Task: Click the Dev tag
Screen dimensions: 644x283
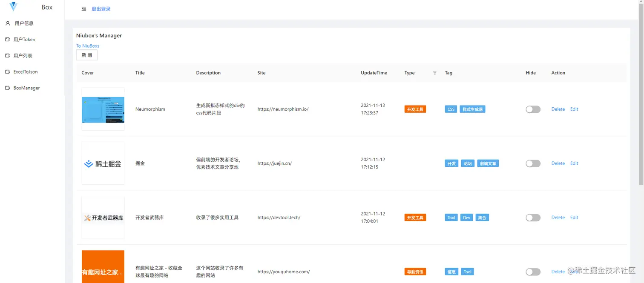Action: pyautogui.click(x=467, y=217)
